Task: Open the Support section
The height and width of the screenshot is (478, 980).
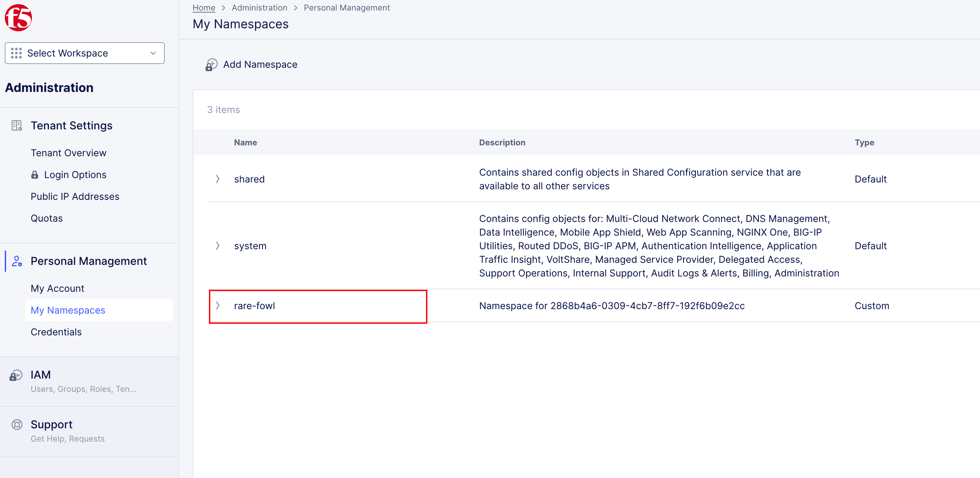Action: pos(89,431)
